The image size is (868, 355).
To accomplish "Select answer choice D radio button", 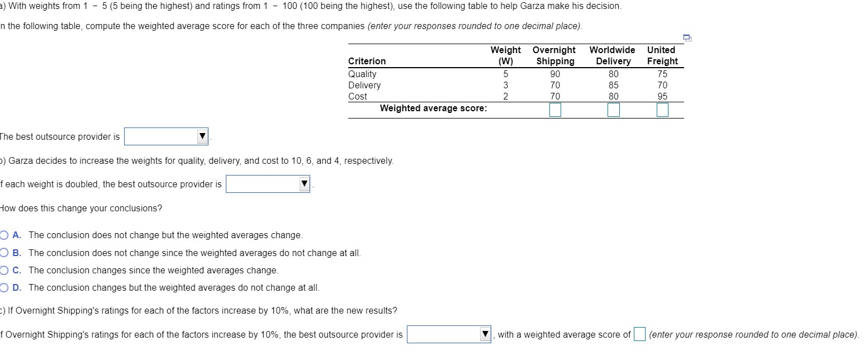I will [x=4, y=287].
